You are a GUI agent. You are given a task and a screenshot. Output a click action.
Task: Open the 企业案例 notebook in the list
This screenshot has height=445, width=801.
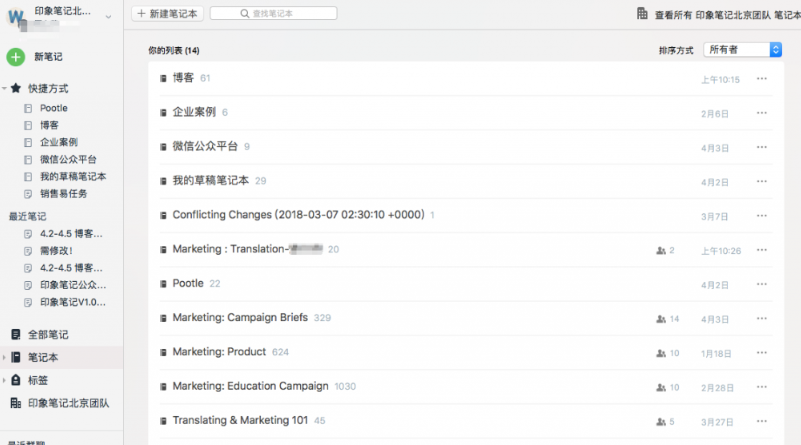194,112
